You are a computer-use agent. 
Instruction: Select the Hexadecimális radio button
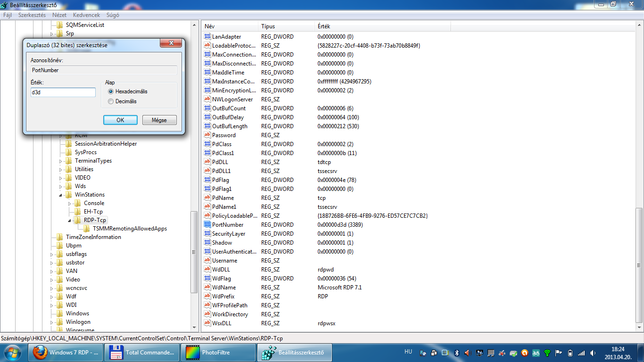pos(111,92)
